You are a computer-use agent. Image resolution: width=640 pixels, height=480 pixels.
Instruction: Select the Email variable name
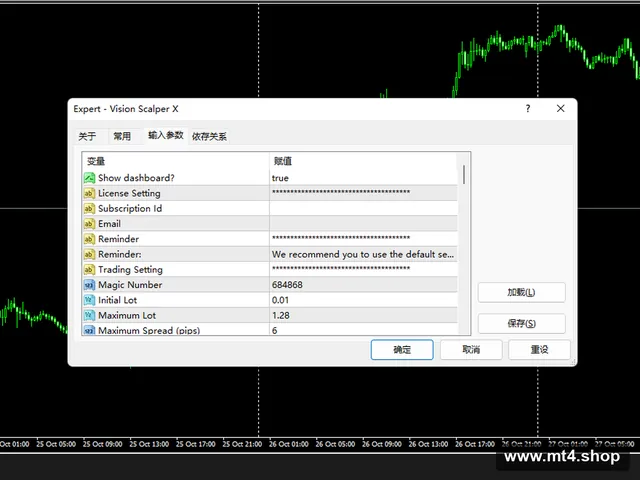[x=109, y=224]
